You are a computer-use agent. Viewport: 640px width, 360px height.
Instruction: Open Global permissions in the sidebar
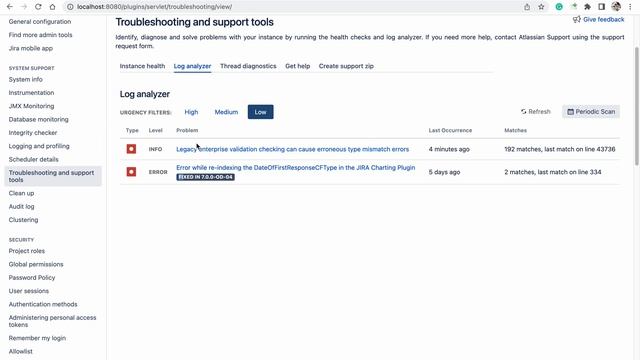36,264
